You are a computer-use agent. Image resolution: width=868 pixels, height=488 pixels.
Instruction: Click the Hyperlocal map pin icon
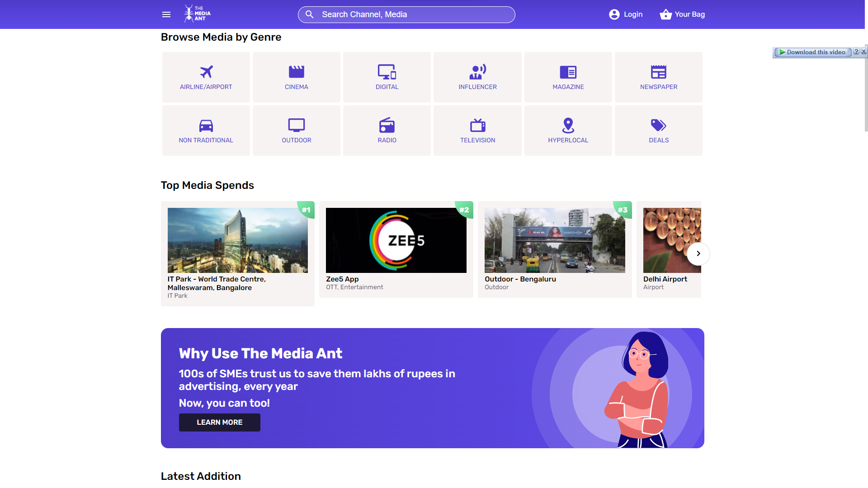(568, 125)
